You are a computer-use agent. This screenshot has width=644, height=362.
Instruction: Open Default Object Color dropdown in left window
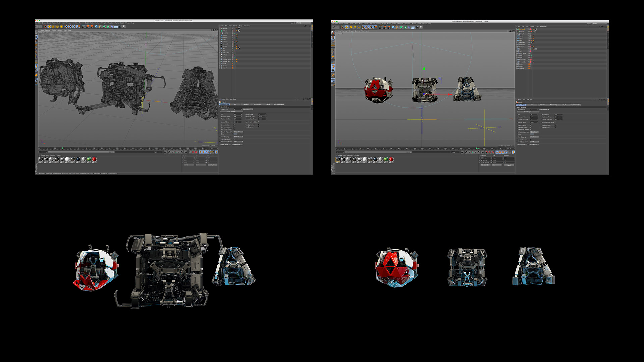238,132
